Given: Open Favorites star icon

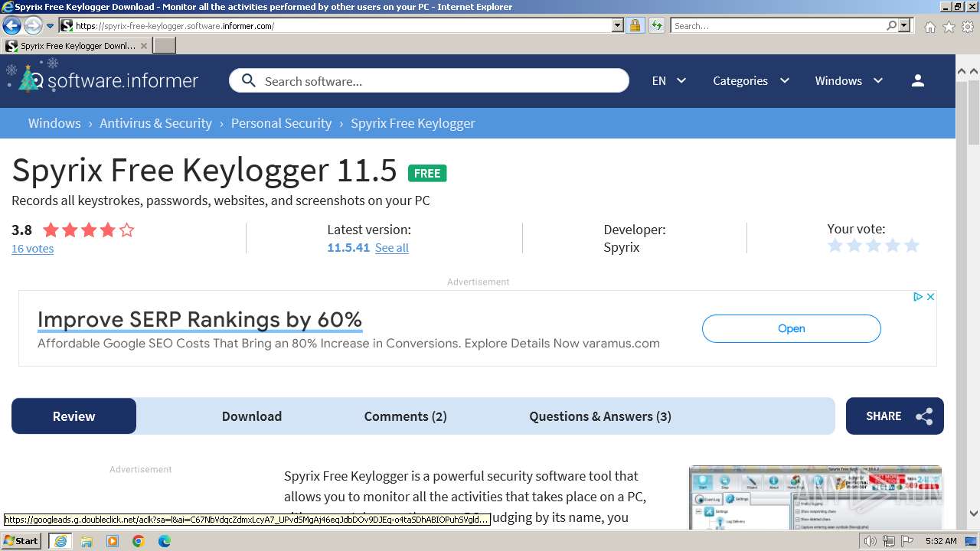Looking at the screenshot, I should coord(949,27).
